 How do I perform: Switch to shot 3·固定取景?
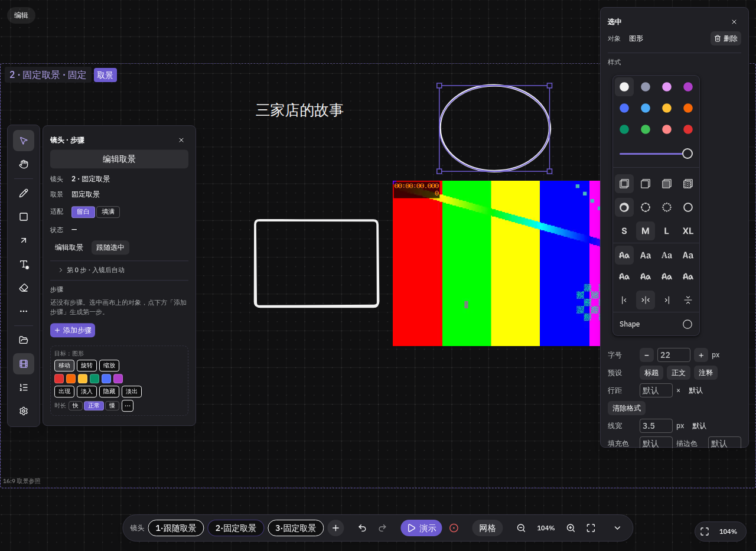click(x=296, y=528)
